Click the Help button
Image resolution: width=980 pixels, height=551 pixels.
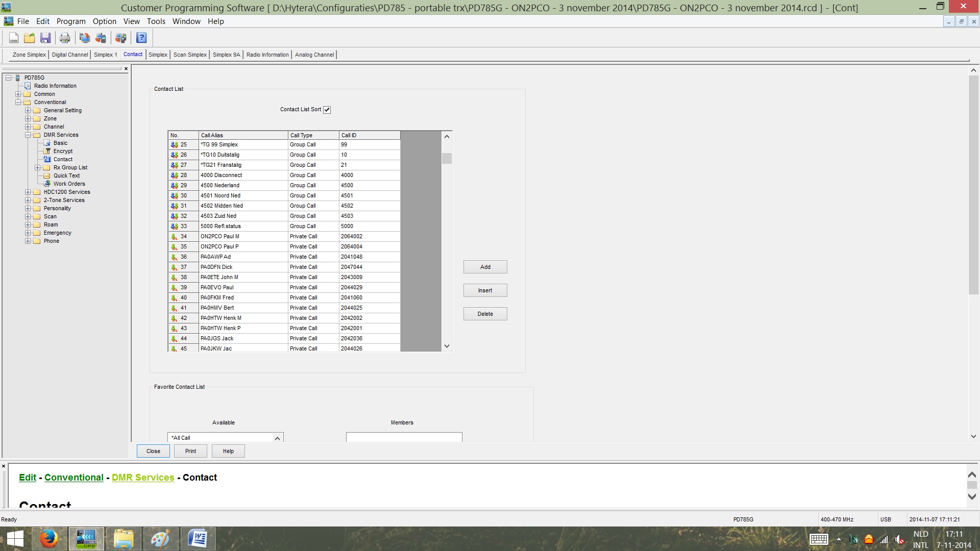[228, 451]
